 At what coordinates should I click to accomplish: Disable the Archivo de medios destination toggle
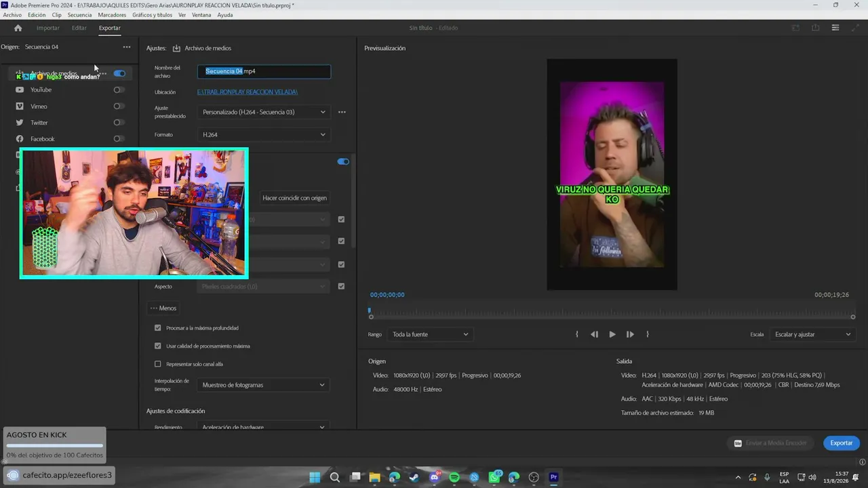pyautogui.click(x=119, y=73)
